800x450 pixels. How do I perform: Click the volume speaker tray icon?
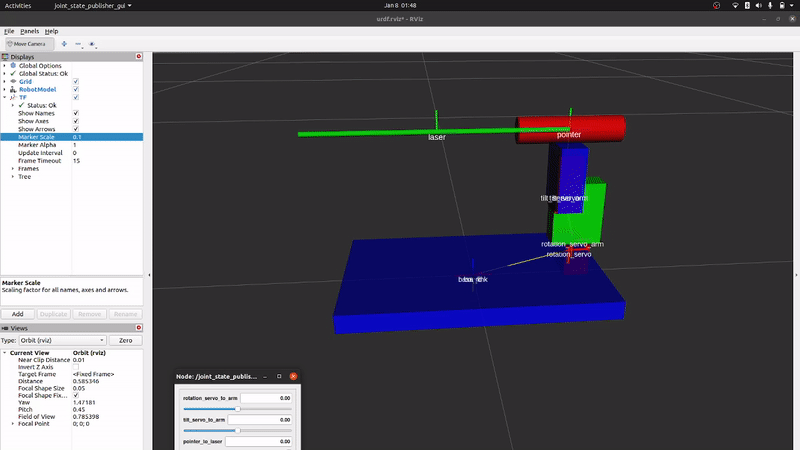tap(759, 6)
